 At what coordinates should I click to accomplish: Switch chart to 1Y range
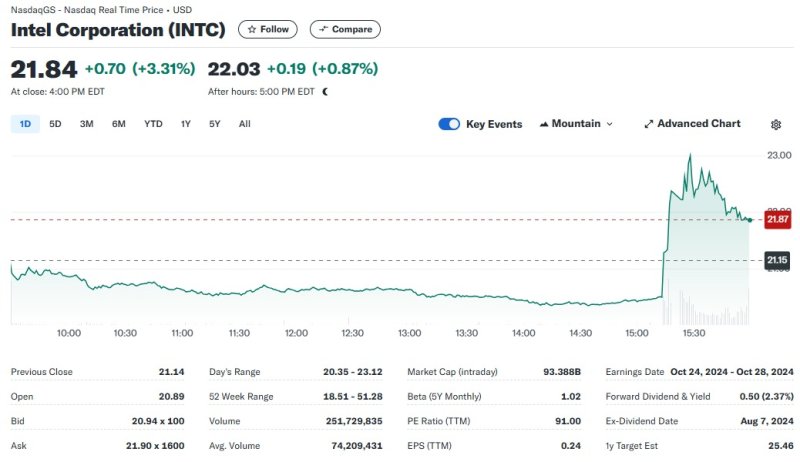(x=185, y=124)
